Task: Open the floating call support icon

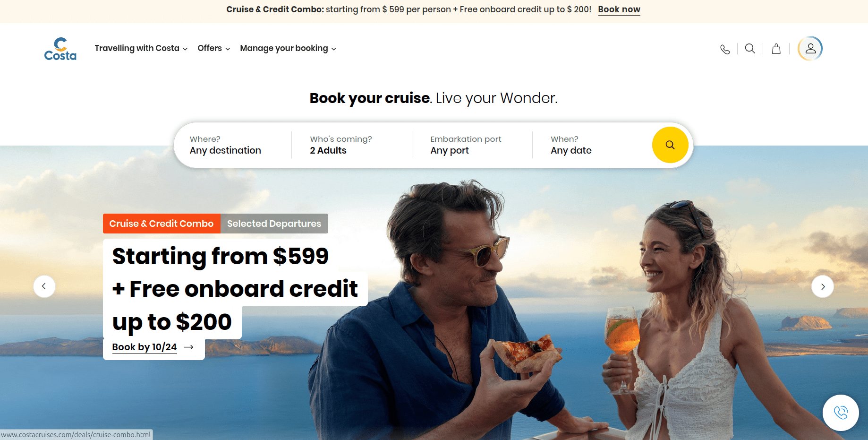Action: click(841, 413)
